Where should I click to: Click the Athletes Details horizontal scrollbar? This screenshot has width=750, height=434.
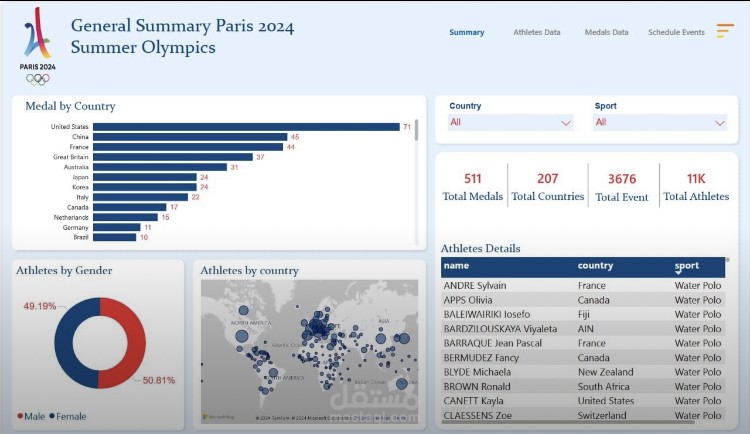[x=567, y=422]
